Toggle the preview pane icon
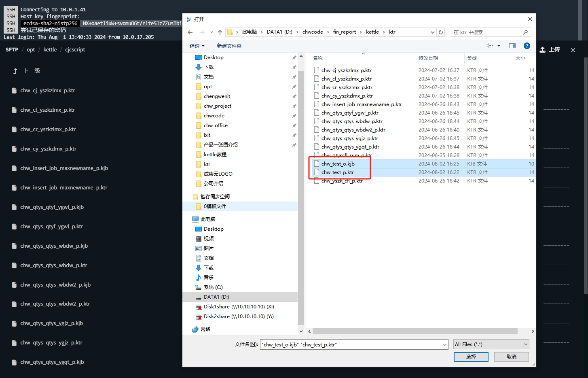 click(512, 46)
